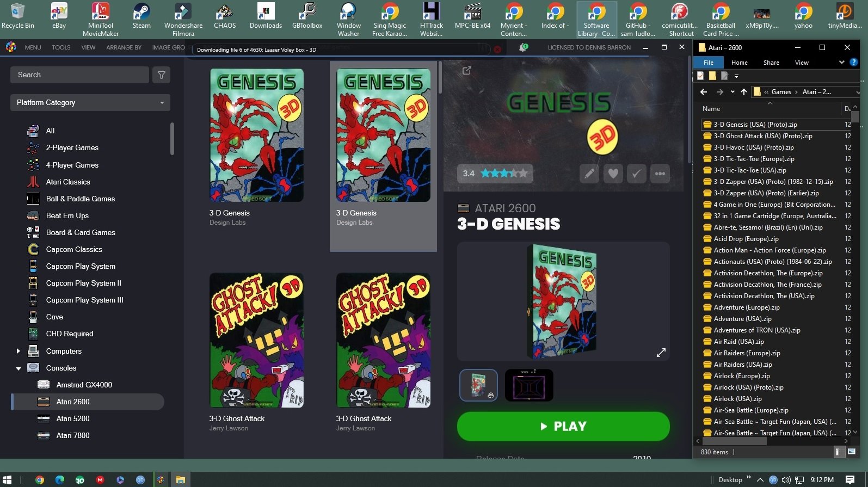Expand the box art to fullscreen

661,353
